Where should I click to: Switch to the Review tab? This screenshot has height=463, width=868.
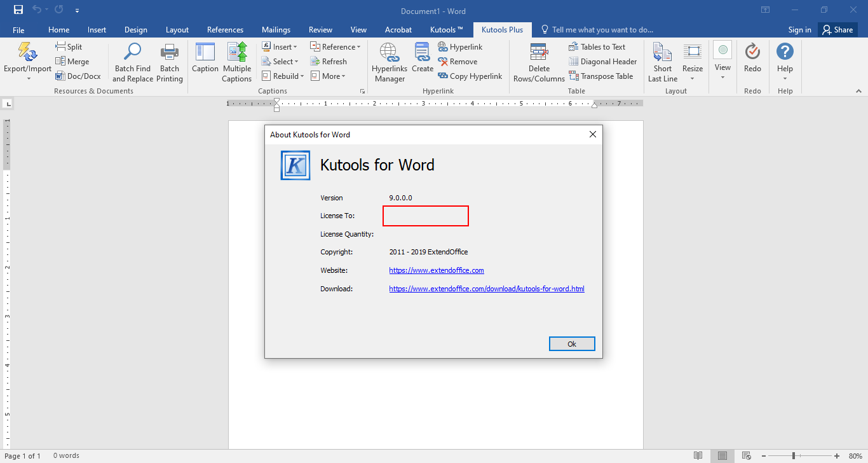(x=320, y=30)
